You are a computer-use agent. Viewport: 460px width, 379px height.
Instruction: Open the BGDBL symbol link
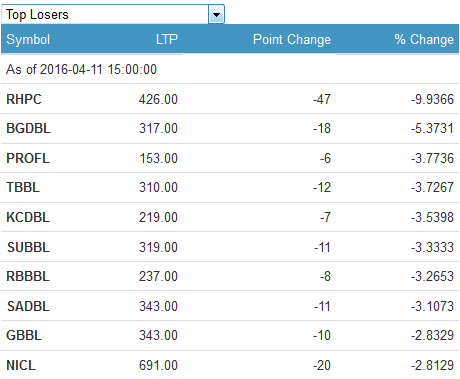[x=29, y=128]
